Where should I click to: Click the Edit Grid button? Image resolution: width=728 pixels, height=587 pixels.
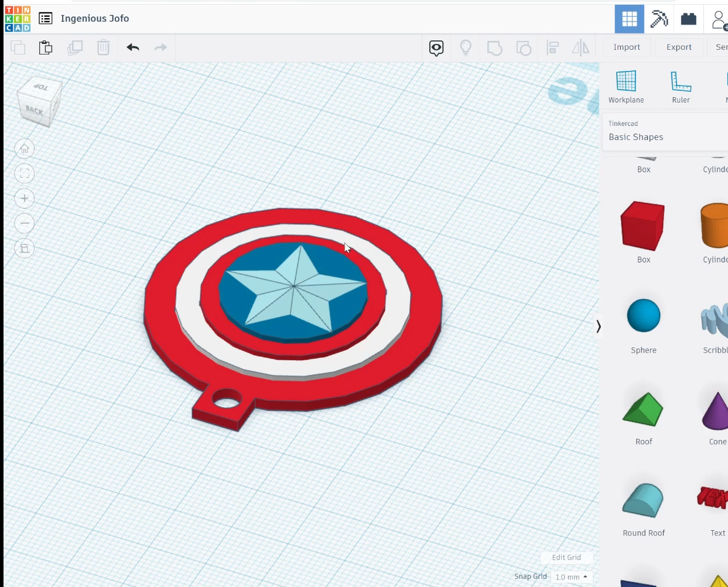566,558
